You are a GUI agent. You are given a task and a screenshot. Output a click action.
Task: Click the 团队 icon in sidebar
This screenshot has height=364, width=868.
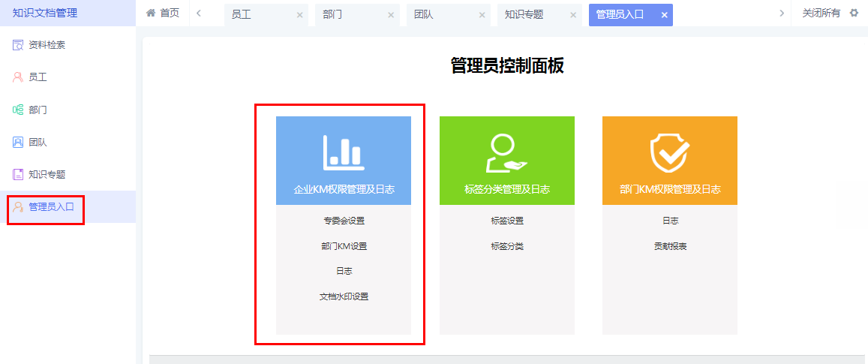pos(18,142)
